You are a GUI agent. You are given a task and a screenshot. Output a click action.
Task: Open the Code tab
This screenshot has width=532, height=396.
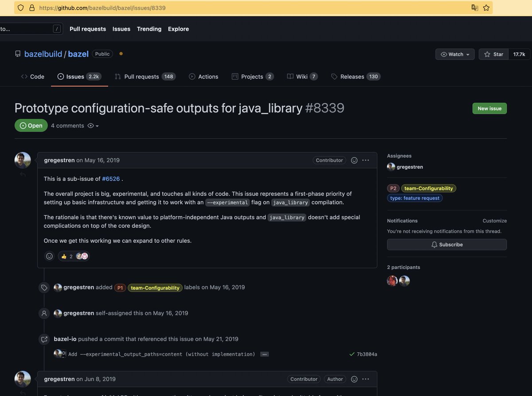coord(33,77)
